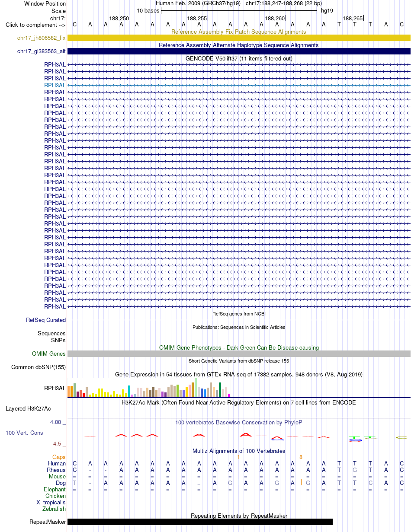Click the orange Gaps row label

pos(59,457)
